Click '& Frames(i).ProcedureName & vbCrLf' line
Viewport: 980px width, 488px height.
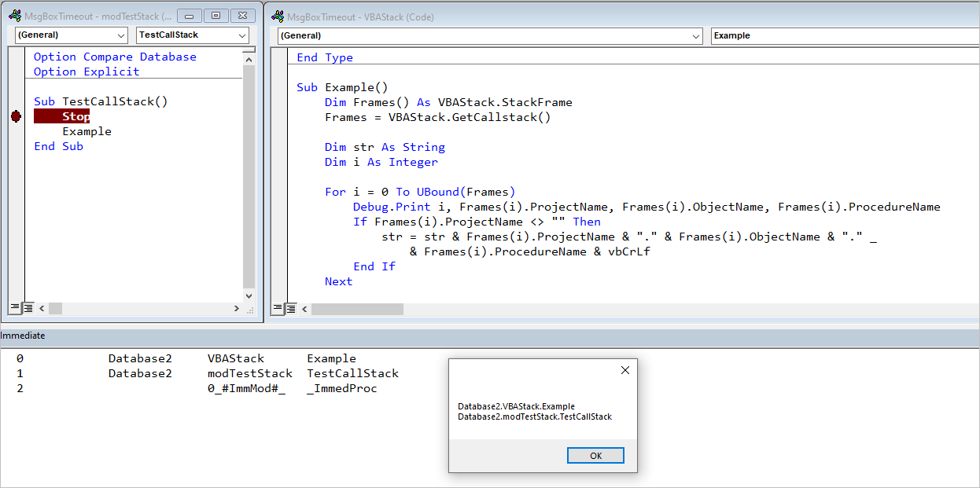[530, 251]
